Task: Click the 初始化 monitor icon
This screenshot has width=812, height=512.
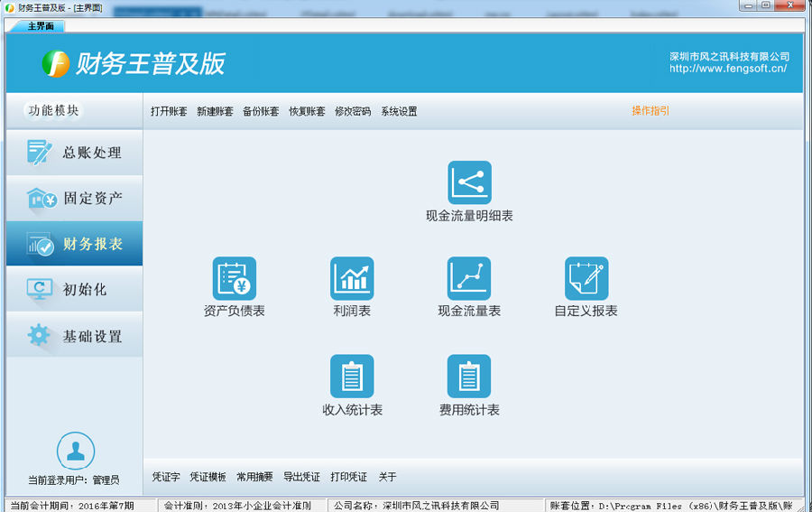Action: click(x=40, y=289)
